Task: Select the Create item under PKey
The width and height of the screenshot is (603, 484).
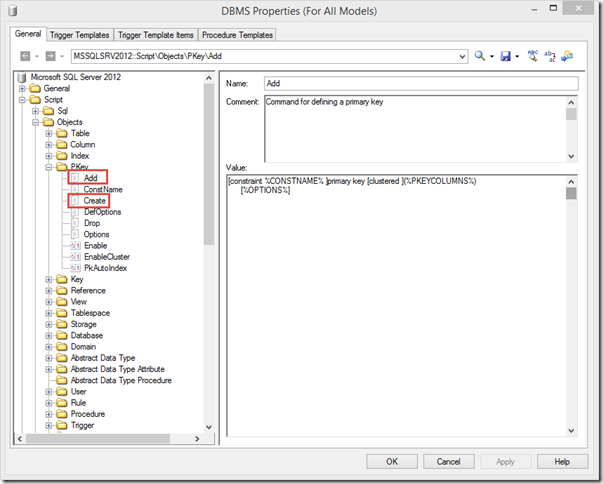Action: [x=95, y=201]
